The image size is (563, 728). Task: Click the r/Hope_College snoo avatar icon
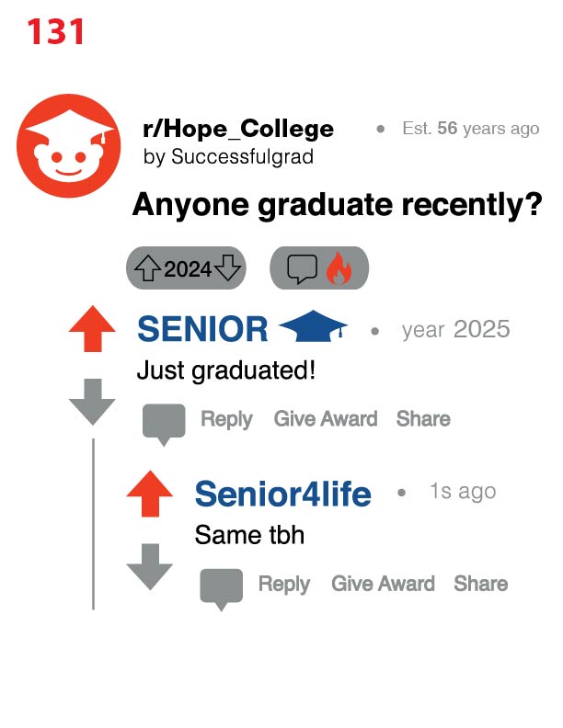(69, 145)
